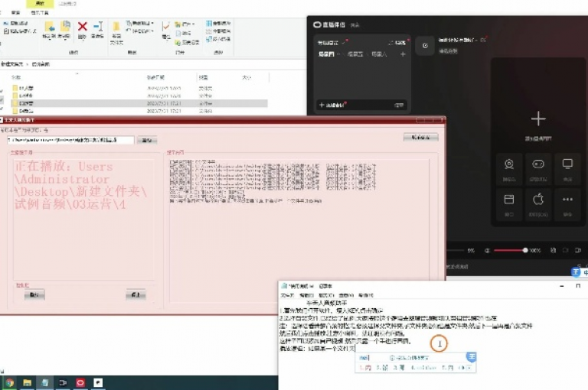Click Select none in the Explorer ribbon
The image size is (588, 390).
point(218,31)
